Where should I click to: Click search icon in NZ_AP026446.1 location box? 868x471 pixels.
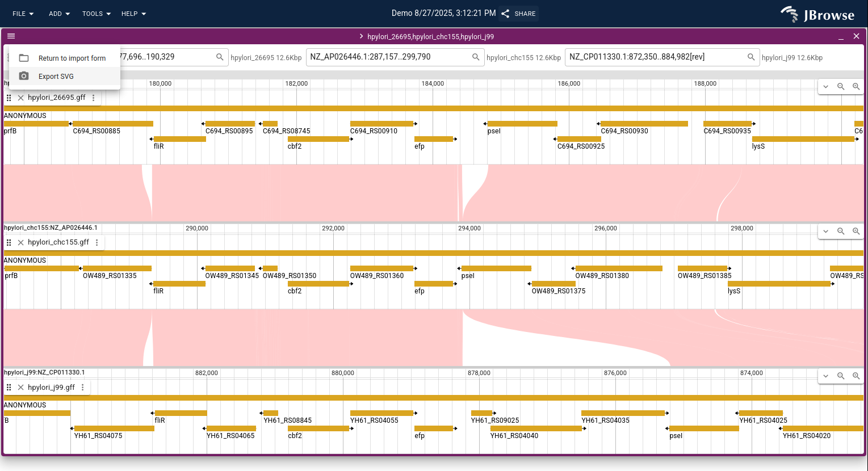[476, 57]
